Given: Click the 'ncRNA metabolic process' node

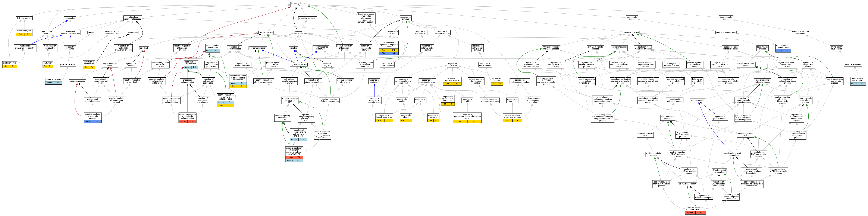Looking at the screenshot, I should 645,135.
